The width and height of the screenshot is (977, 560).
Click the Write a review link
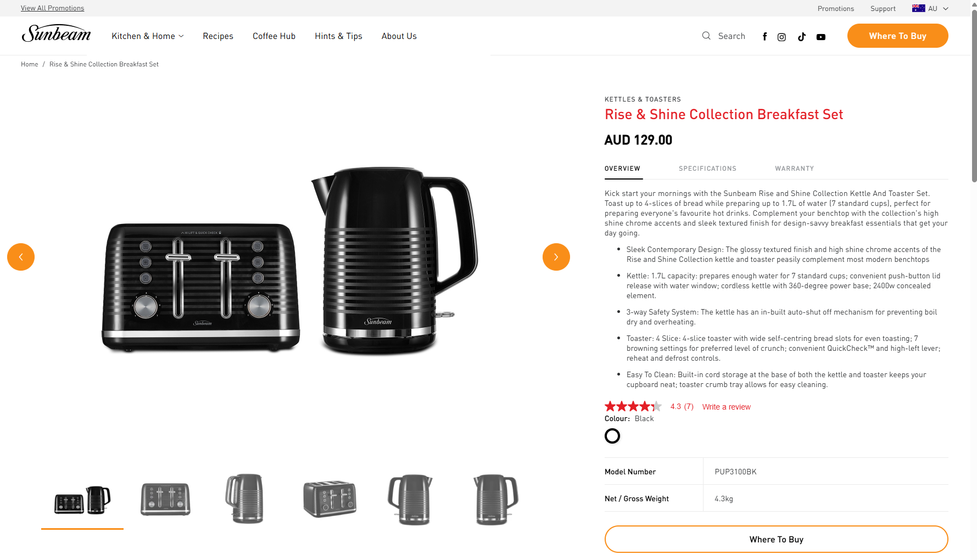coord(726,407)
